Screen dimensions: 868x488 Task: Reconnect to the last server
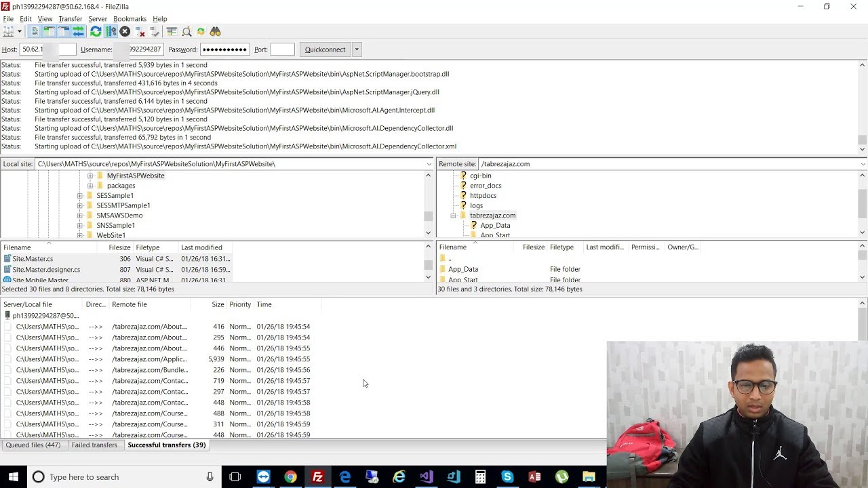tap(155, 32)
